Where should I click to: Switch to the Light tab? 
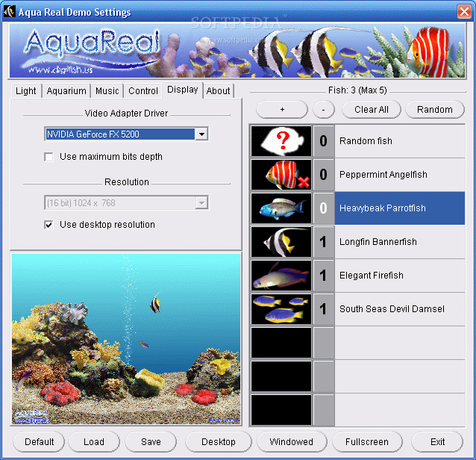(26, 91)
